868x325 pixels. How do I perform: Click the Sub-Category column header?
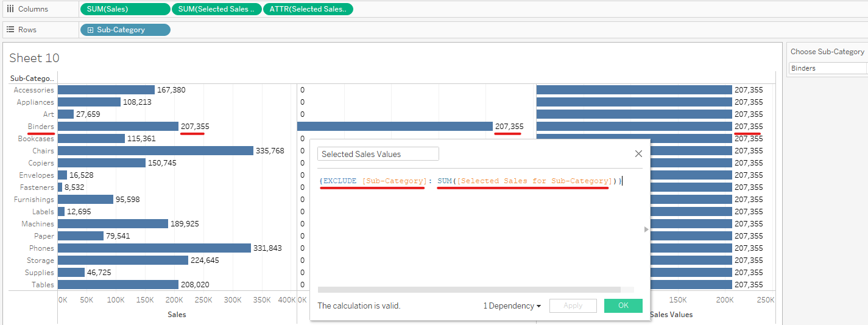[x=32, y=78]
